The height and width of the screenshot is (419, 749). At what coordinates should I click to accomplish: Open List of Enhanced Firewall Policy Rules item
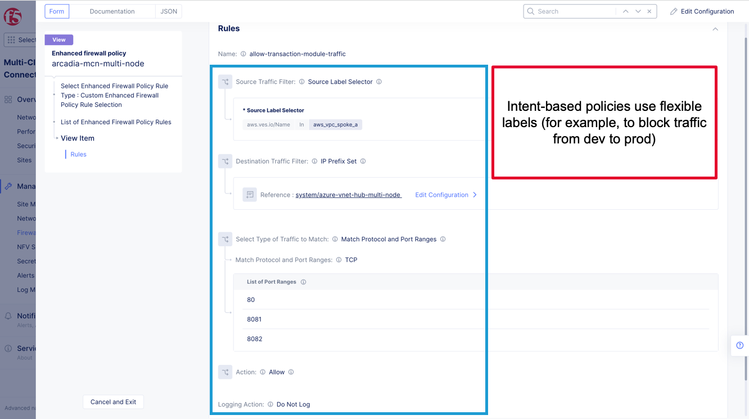116,122
